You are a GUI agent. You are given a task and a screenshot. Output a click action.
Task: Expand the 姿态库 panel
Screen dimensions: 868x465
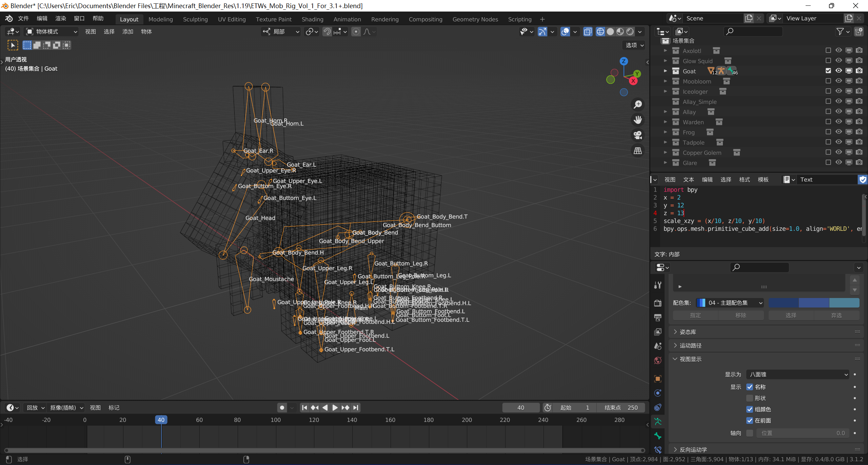pyautogui.click(x=688, y=332)
